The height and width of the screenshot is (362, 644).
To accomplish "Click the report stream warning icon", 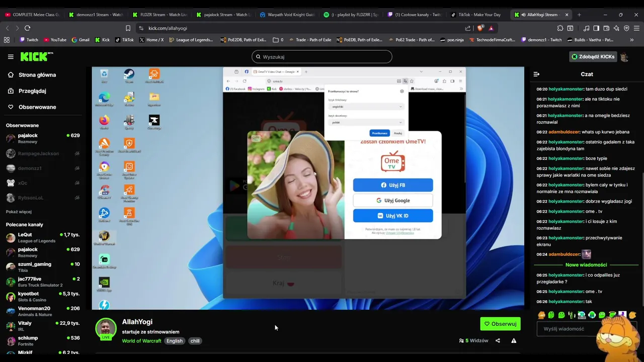I will click(x=514, y=340).
